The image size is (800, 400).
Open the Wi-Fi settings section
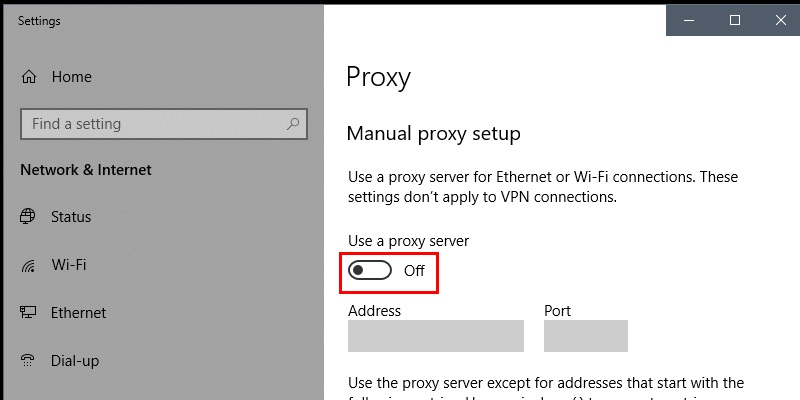coord(69,265)
